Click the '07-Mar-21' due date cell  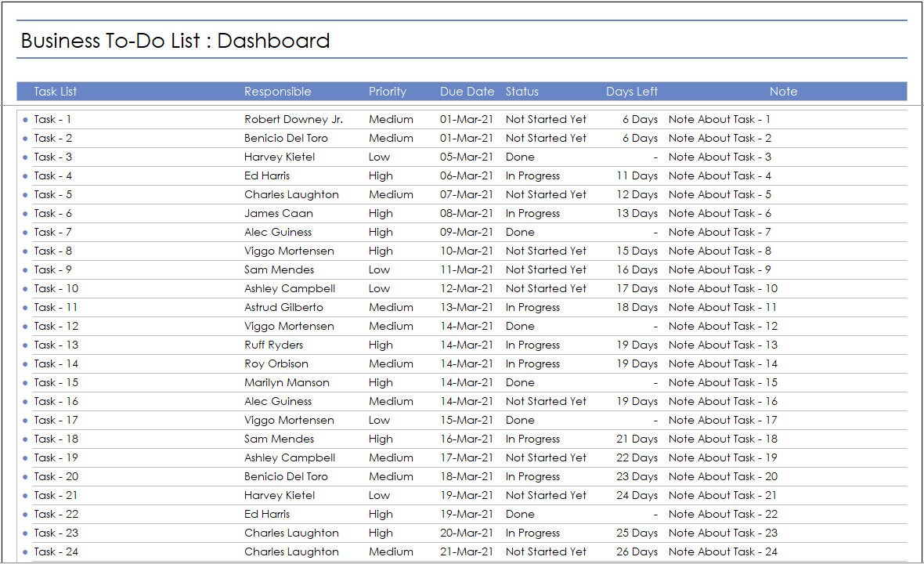(466, 194)
